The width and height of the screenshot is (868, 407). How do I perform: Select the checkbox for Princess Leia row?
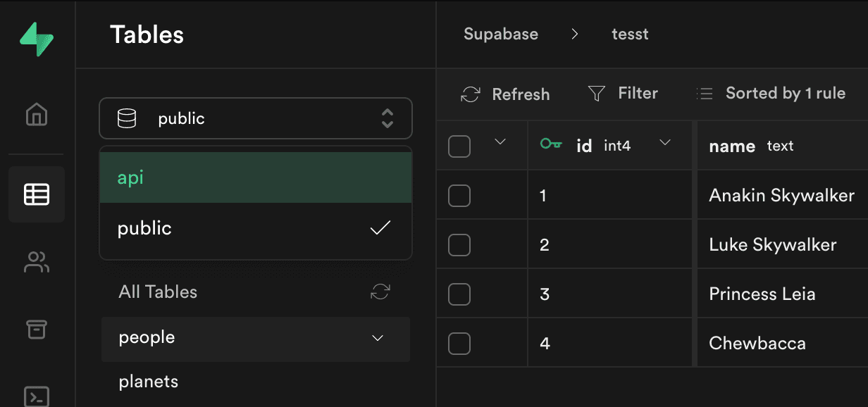[459, 294]
